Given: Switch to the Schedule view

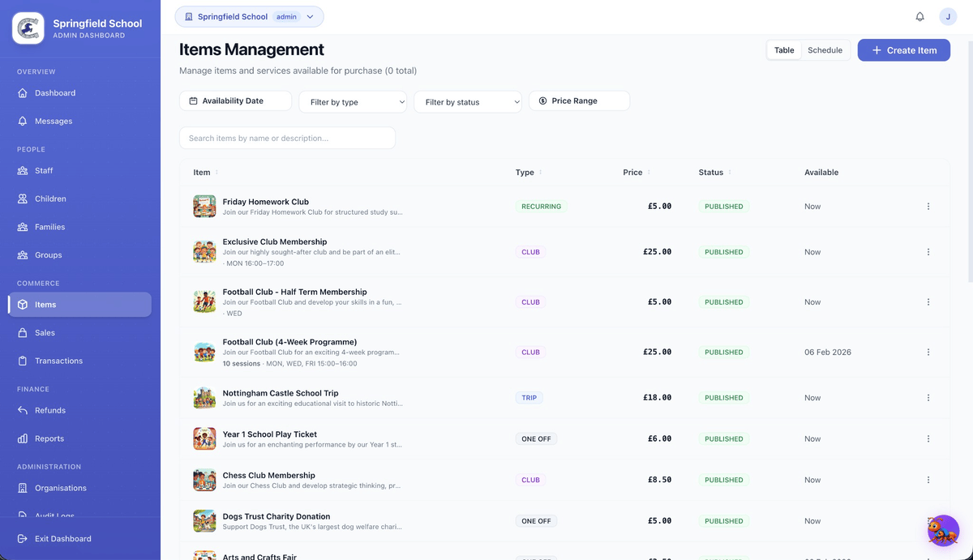Looking at the screenshot, I should tap(825, 49).
